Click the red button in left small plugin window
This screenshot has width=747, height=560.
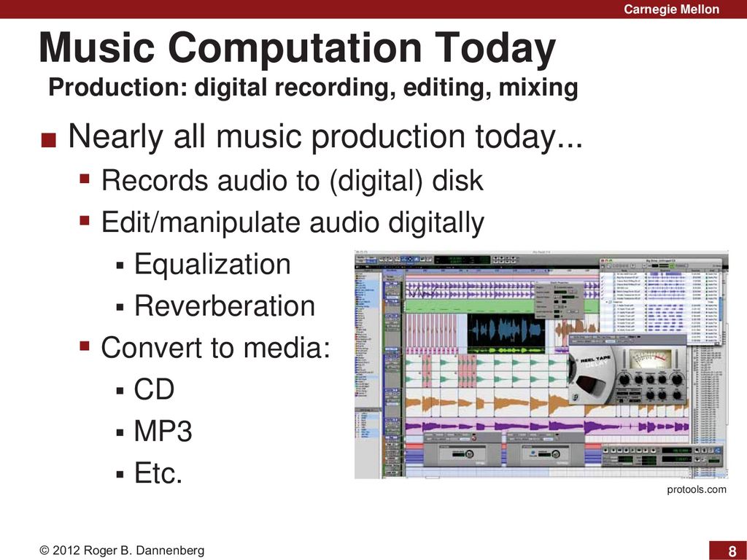pyautogui.click(x=473, y=437)
